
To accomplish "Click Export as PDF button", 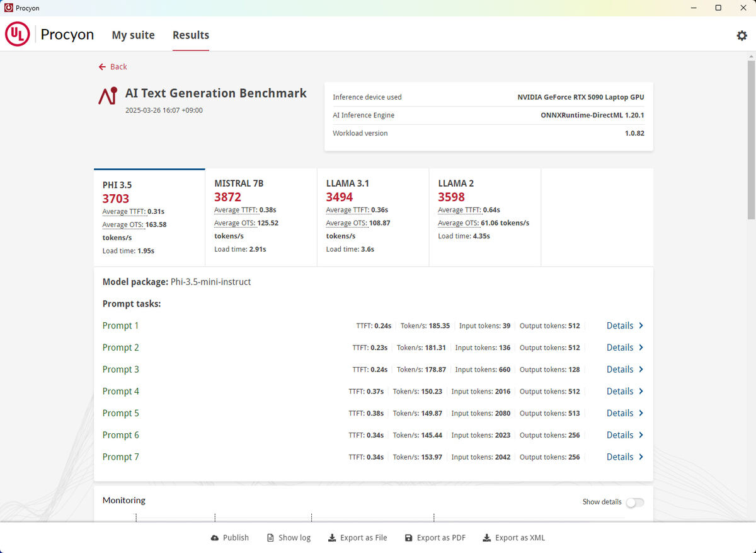I will [x=435, y=538].
